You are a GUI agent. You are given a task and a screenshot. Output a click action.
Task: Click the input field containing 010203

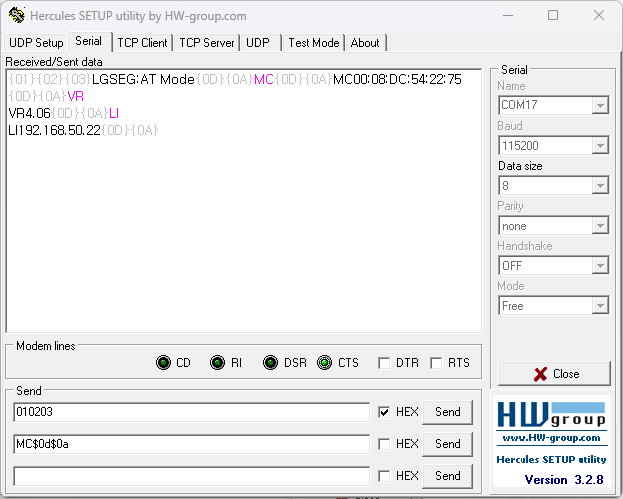pyautogui.click(x=192, y=412)
